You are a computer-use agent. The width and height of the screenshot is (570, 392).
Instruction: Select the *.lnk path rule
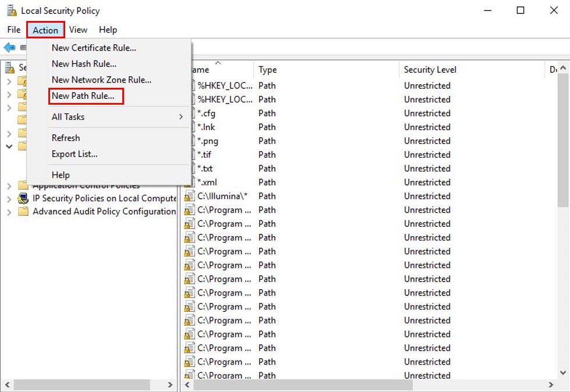206,127
